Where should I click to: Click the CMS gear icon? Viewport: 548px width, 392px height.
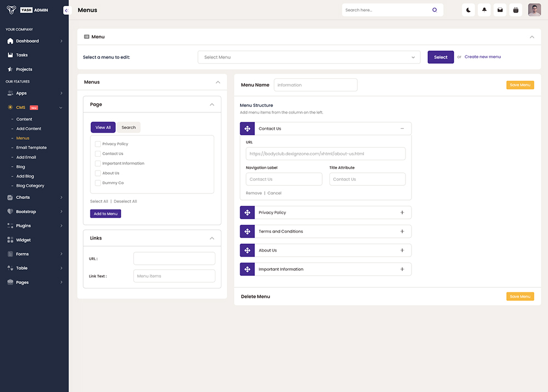point(10,107)
